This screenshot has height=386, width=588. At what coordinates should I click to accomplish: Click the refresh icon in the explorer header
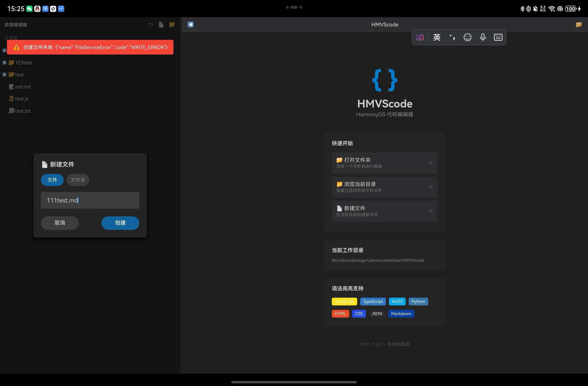151,25
